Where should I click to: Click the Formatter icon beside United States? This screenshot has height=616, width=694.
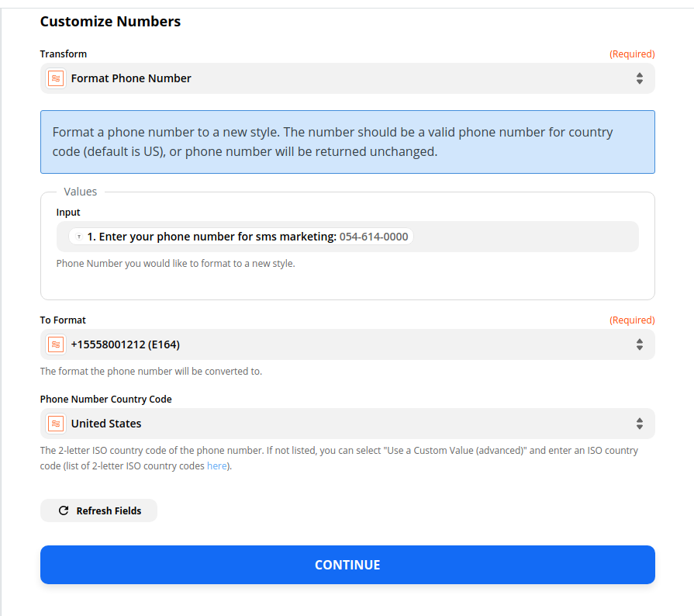click(56, 424)
